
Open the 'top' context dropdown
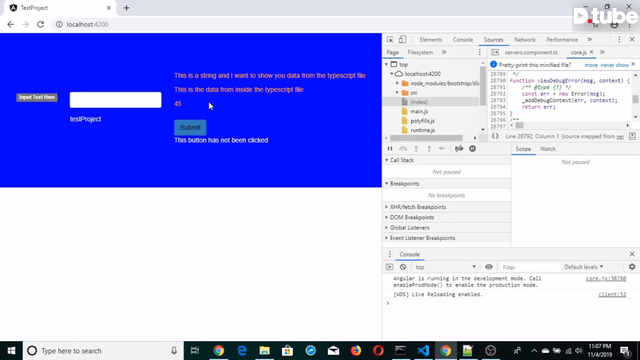(x=445, y=267)
